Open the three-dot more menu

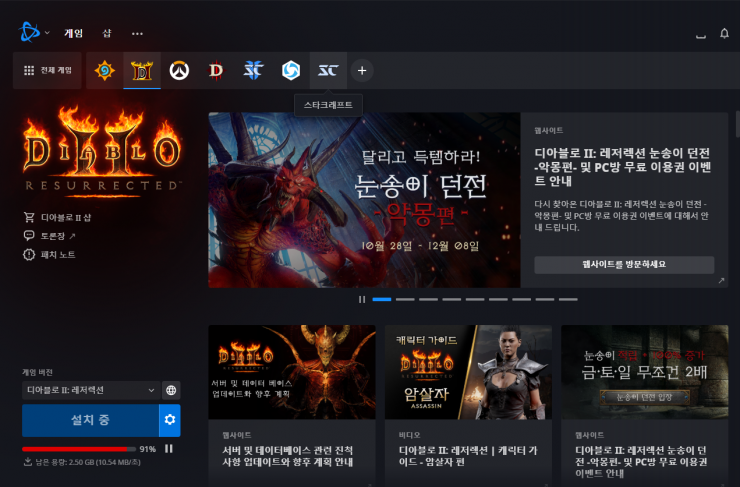click(x=137, y=34)
